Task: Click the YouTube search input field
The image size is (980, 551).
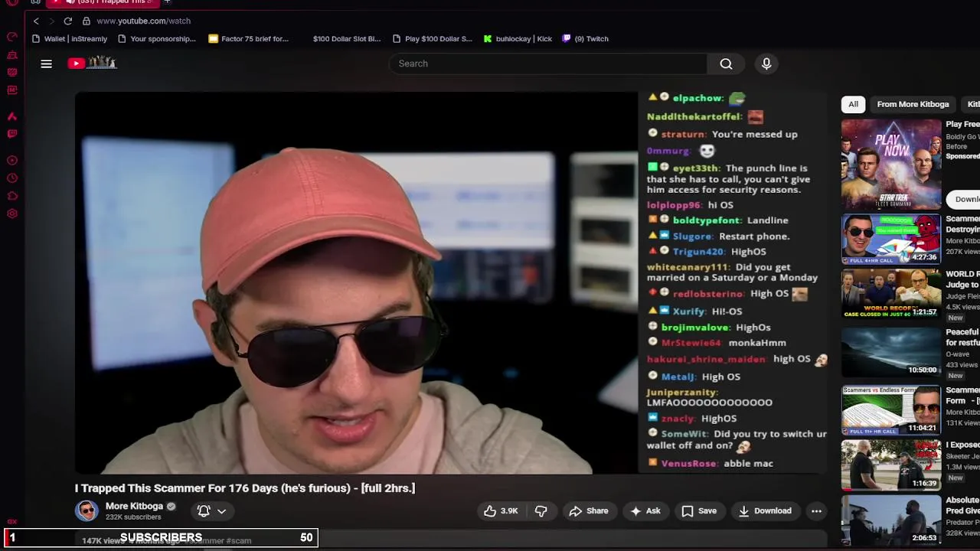Action: click(547, 64)
